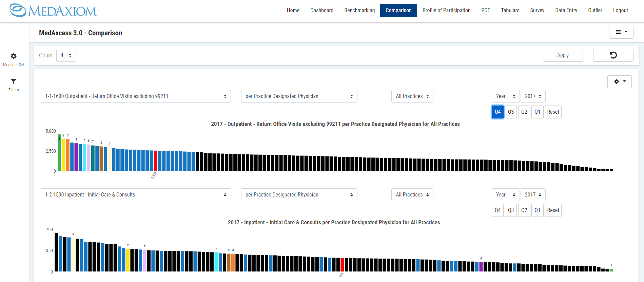
Task: Open the chart settings gear dropdown
Action: [x=619, y=82]
